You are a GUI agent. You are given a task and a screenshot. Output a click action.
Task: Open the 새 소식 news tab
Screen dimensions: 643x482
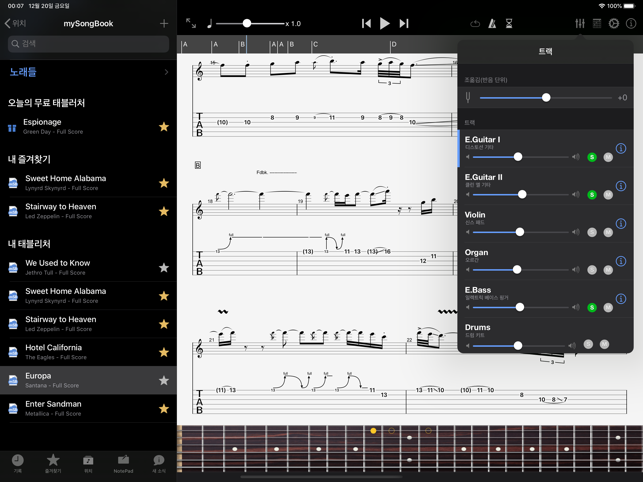pyautogui.click(x=159, y=463)
